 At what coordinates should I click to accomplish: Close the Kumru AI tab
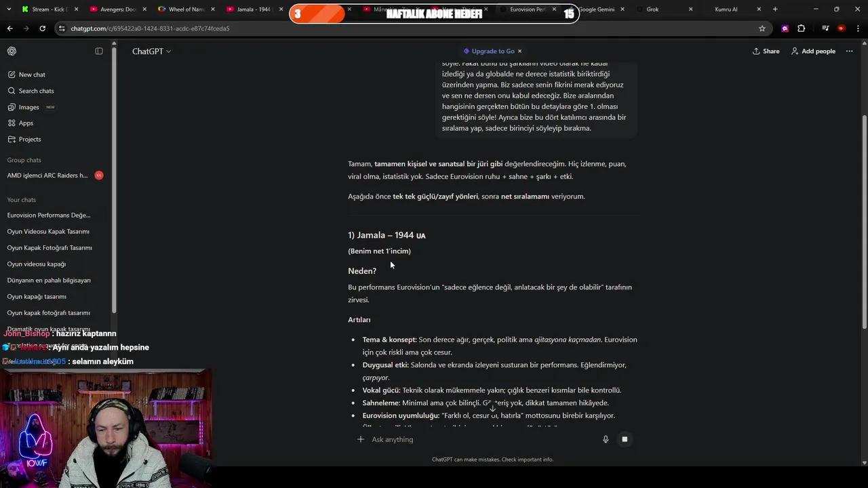759,9
